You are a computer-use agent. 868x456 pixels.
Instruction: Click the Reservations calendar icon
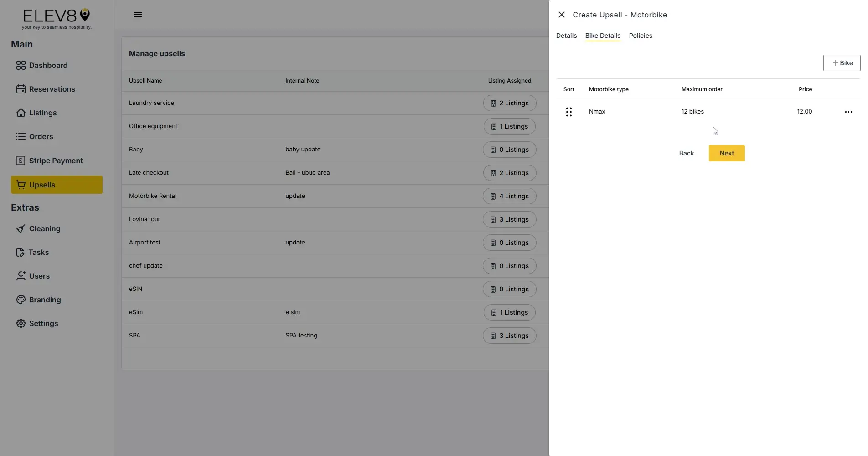(21, 89)
